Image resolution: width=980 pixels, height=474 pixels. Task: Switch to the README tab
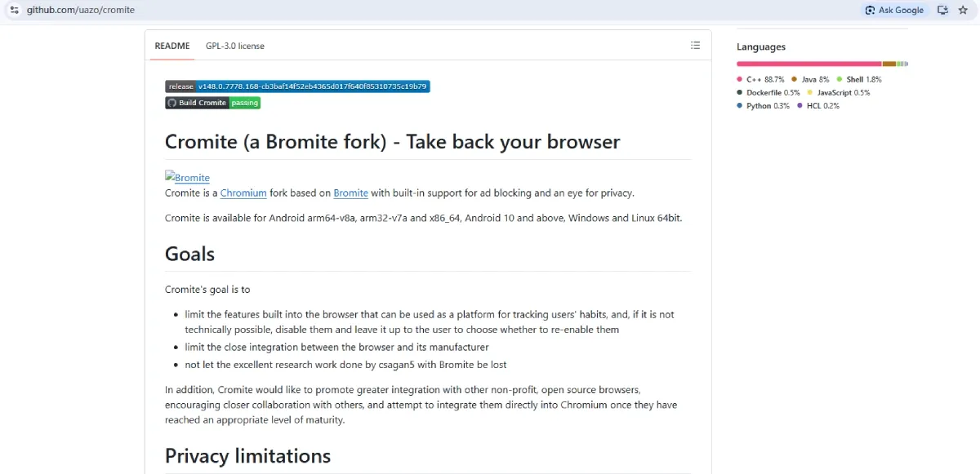tap(172, 46)
